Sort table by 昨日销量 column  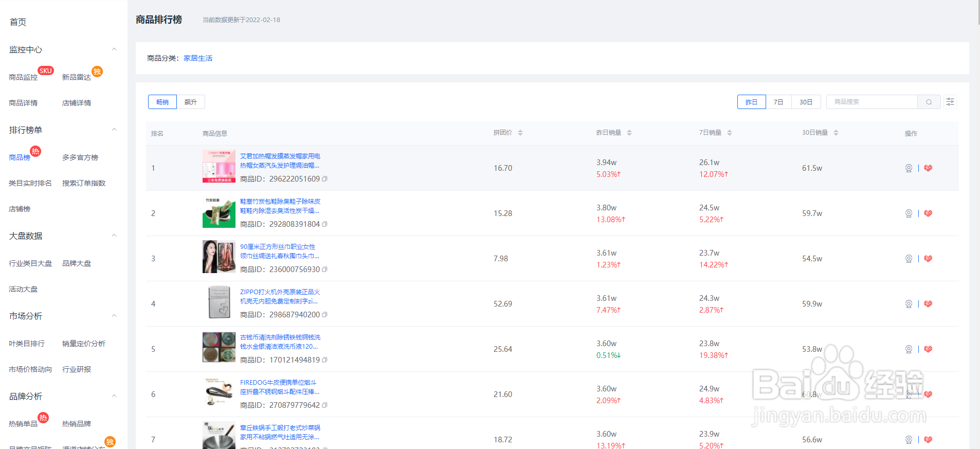(x=629, y=133)
